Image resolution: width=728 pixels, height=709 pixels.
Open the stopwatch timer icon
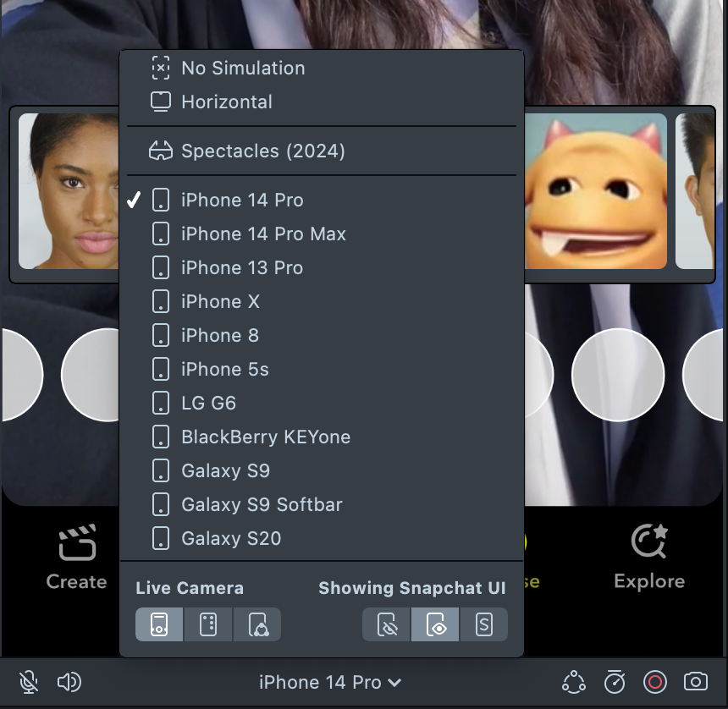coord(615,682)
